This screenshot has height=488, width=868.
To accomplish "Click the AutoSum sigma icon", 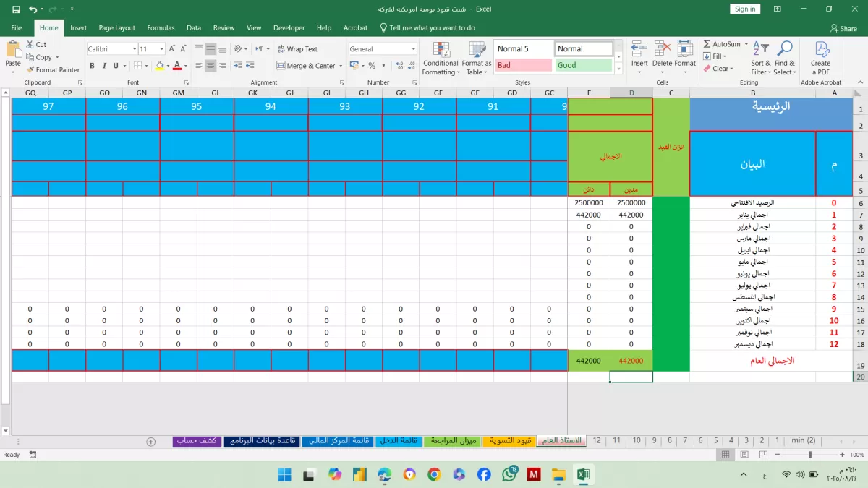I will point(707,44).
